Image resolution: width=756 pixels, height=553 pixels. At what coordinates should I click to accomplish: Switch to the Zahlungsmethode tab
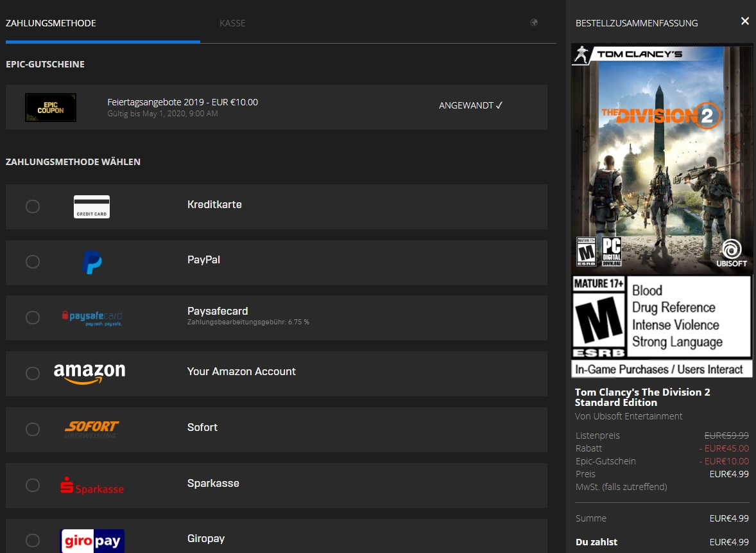[51, 23]
